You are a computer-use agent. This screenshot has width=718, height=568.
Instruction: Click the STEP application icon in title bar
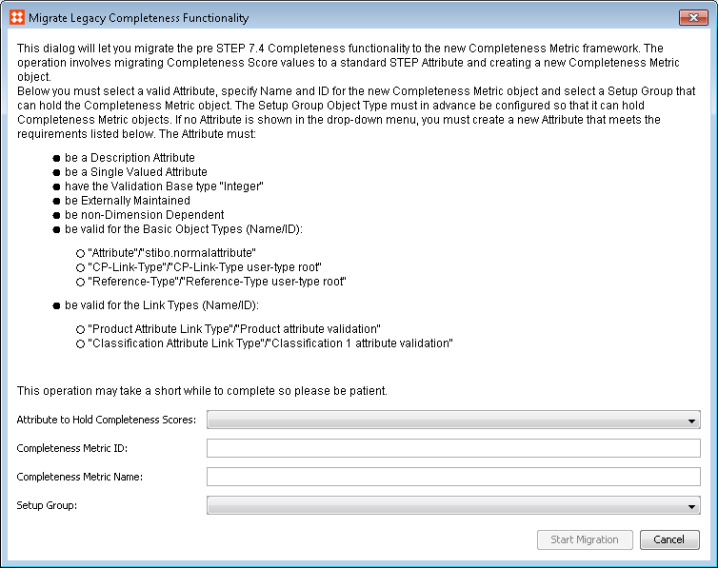(17, 18)
